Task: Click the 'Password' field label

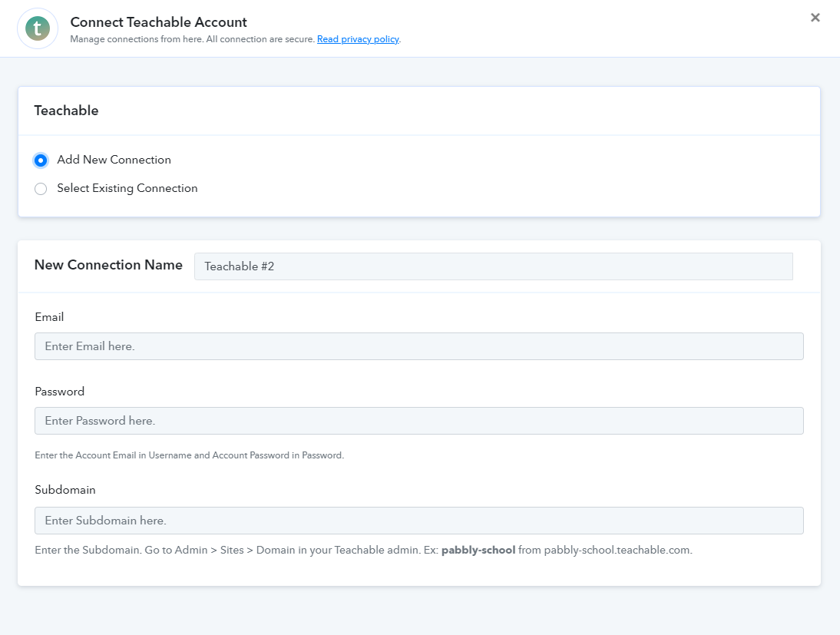Action: (x=59, y=392)
